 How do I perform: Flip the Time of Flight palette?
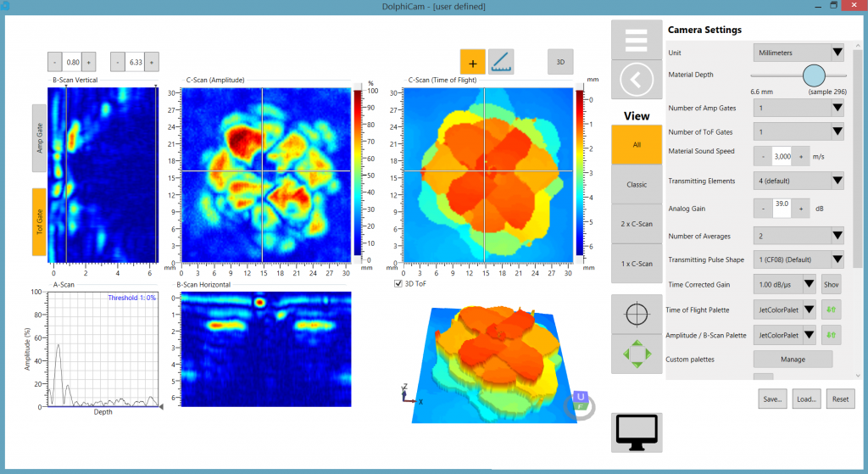point(831,310)
